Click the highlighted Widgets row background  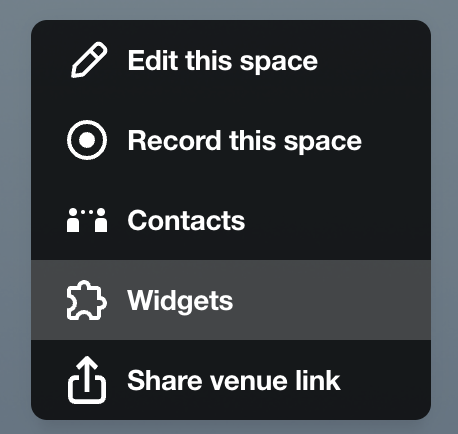tap(231, 300)
